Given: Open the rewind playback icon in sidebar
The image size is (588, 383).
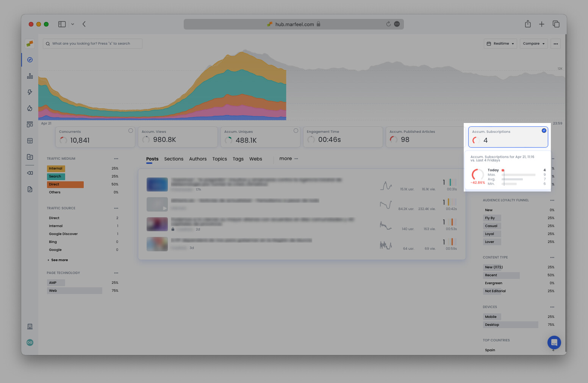Looking at the screenshot, I should [x=30, y=173].
